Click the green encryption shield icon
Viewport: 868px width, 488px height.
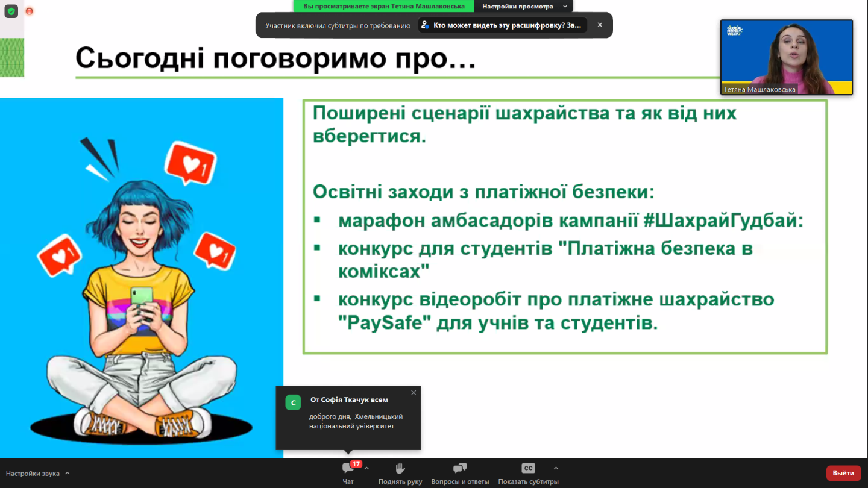[11, 11]
